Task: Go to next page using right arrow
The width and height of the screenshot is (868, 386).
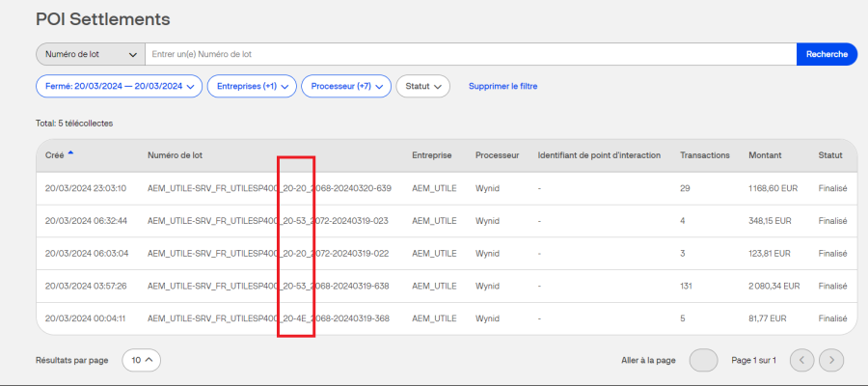Action: [830, 360]
